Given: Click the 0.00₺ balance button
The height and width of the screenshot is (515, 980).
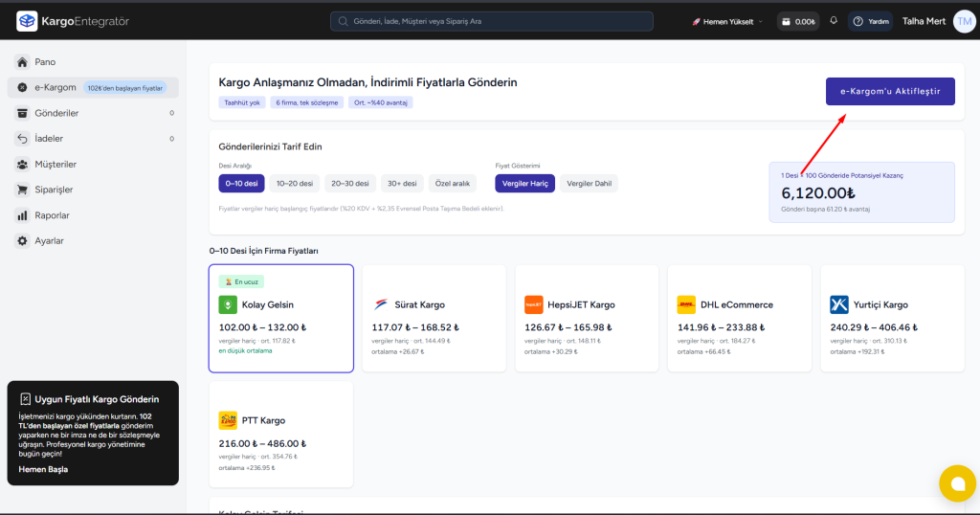Looking at the screenshot, I should (798, 22).
